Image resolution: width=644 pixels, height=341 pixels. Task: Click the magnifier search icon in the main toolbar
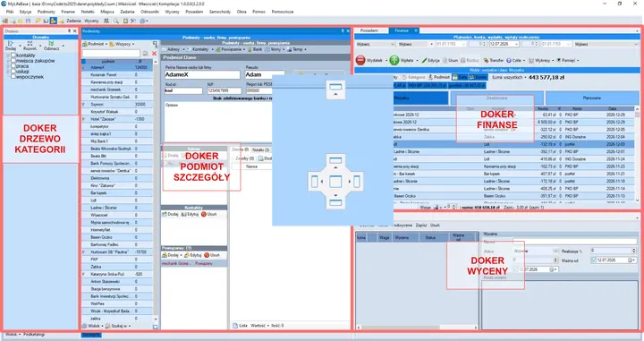pos(116,21)
